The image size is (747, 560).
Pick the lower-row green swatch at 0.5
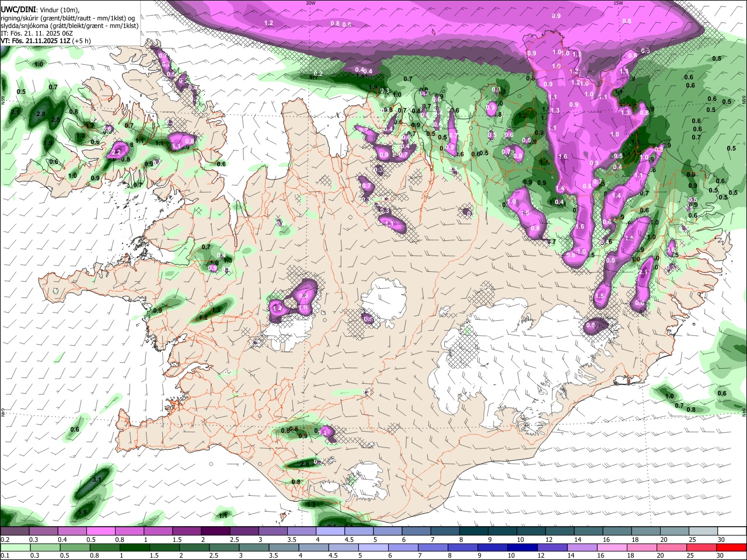[x=75, y=547]
